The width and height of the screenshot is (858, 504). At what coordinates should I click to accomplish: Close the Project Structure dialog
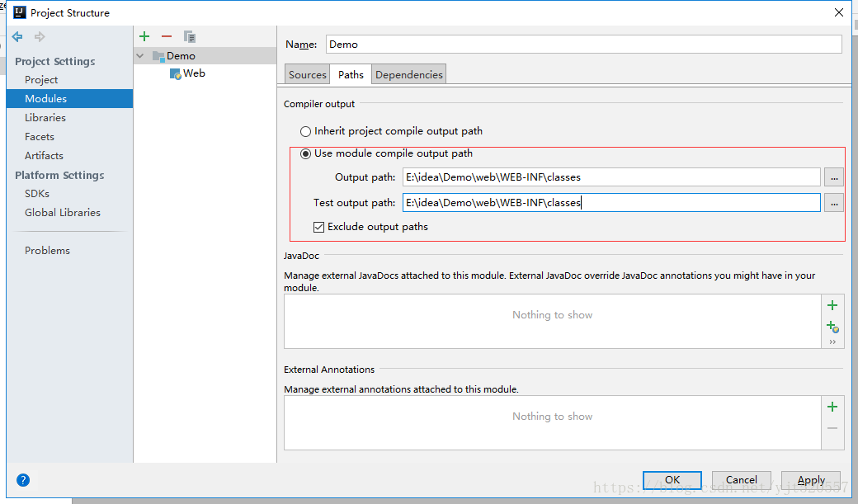[x=839, y=12]
